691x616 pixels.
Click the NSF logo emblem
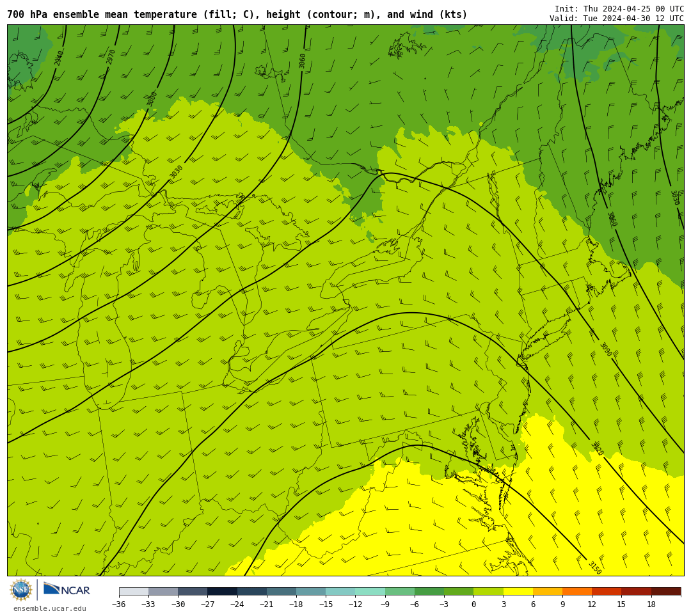coord(21,590)
